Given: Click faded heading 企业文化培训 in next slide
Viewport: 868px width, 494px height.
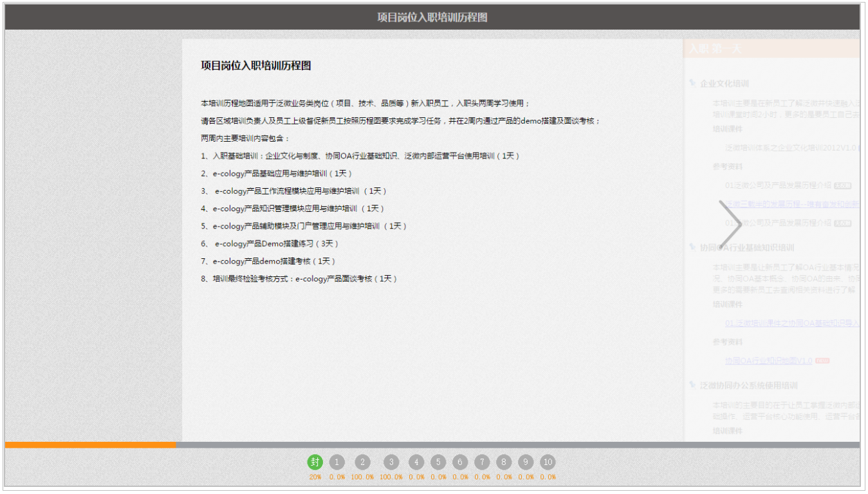Looking at the screenshot, I should (725, 84).
